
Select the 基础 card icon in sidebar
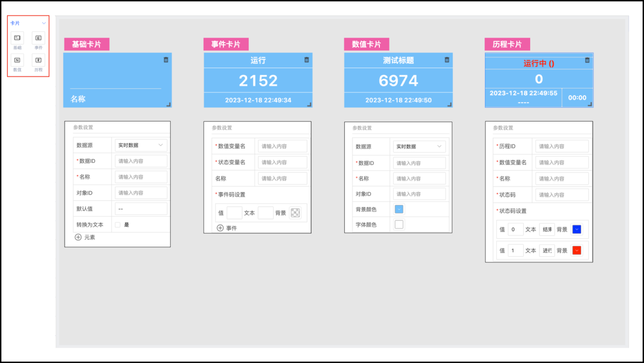(17, 38)
